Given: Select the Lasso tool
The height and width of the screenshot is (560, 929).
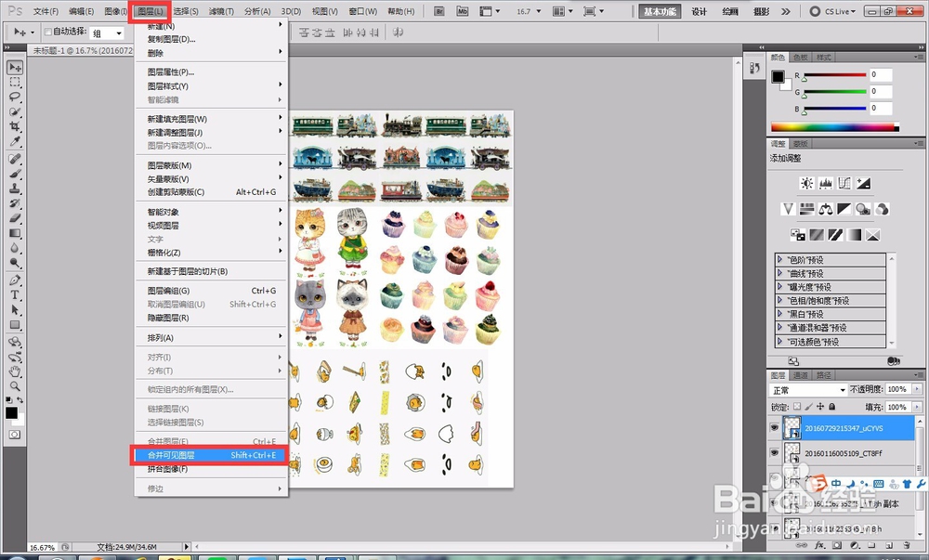Looking at the screenshot, I should [x=15, y=98].
